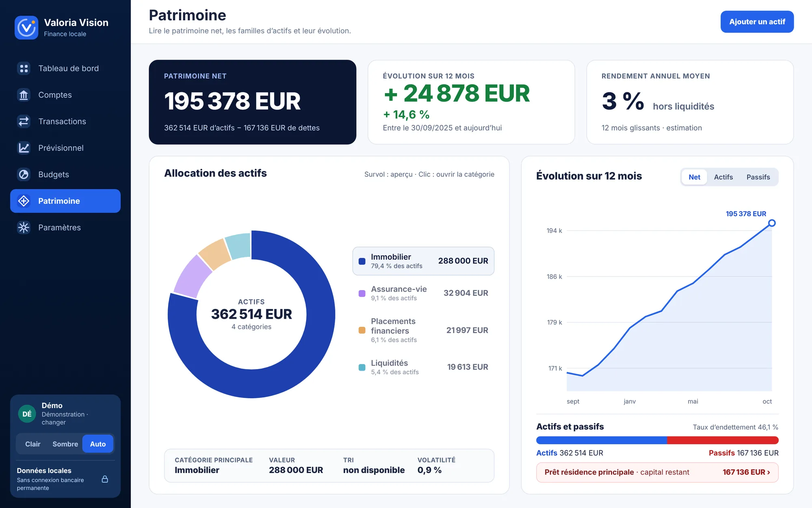Click the Patrimoine diamond icon
The image size is (812, 508).
pos(24,201)
